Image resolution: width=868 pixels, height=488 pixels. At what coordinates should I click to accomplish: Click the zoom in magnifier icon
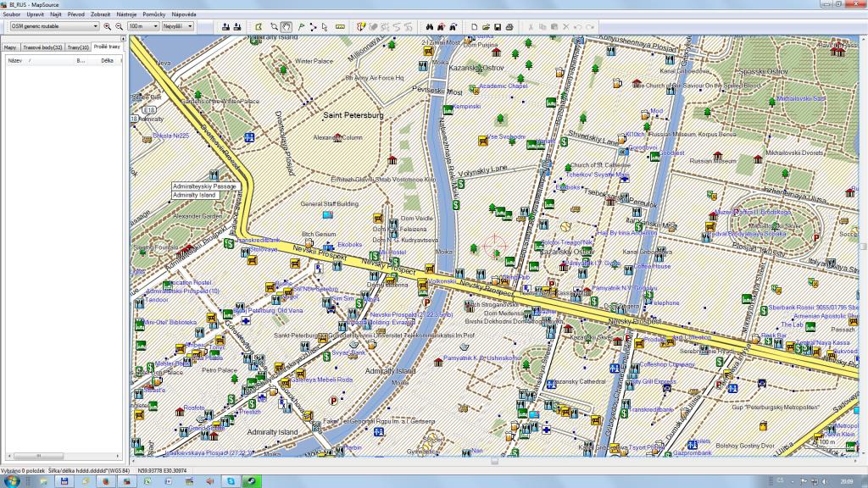coord(108,26)
